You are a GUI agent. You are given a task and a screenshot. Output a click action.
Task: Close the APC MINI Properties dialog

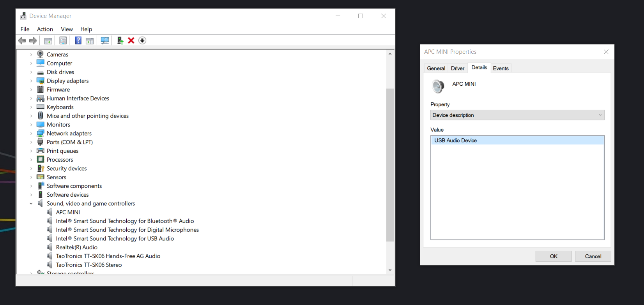[x=606, y=52]
